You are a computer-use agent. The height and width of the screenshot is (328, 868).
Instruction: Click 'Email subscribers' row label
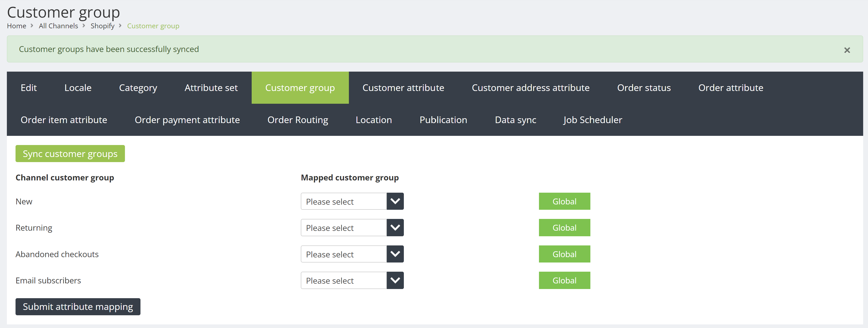point(48,280)
